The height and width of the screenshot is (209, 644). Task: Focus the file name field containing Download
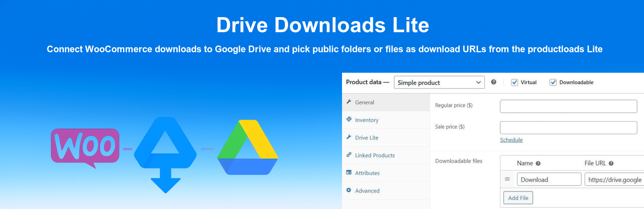pyautogui.click(x=549, y=179)
